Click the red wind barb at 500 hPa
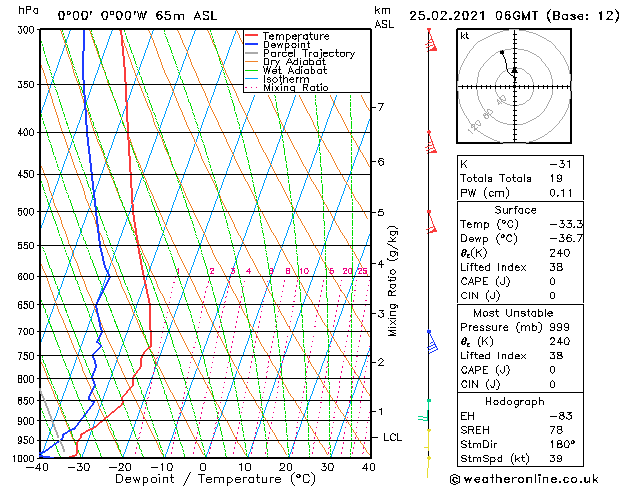The image size is (629, 486). click(x=431, y=222)
